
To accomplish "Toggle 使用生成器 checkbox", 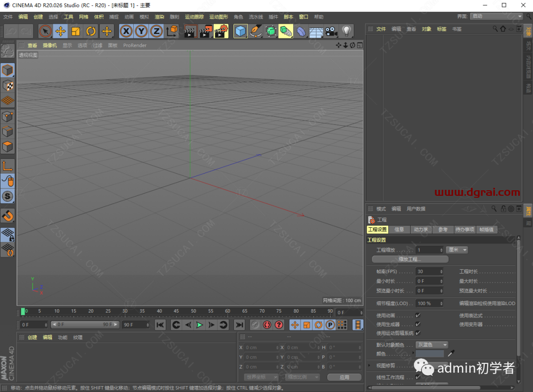I will pos(418,324).
